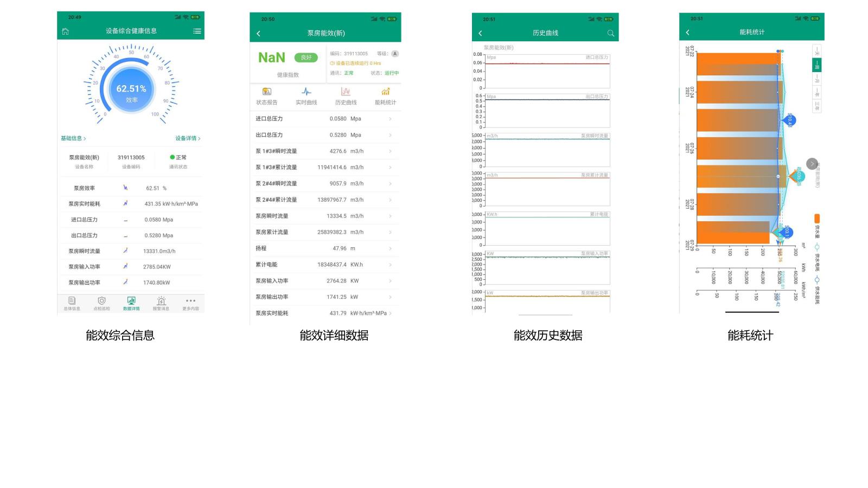Select the 状态报告 status report icon

click(266, 95)
